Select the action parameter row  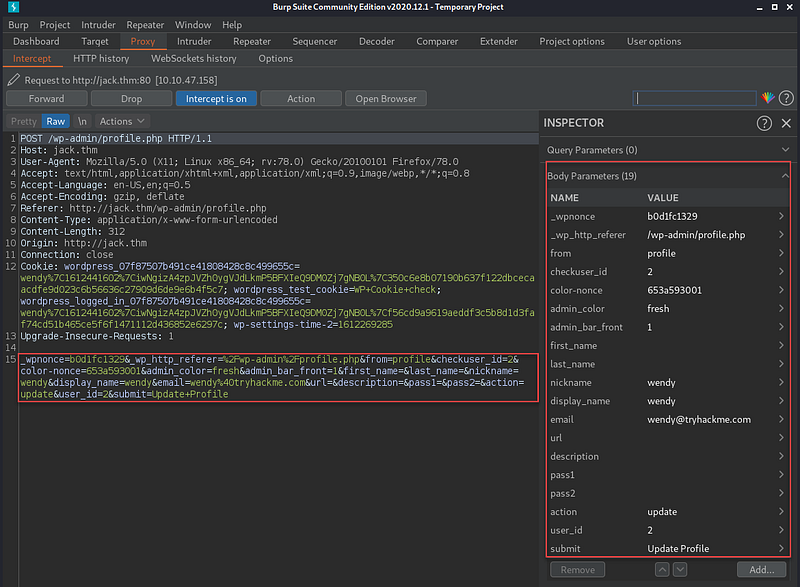click(668, 512)
